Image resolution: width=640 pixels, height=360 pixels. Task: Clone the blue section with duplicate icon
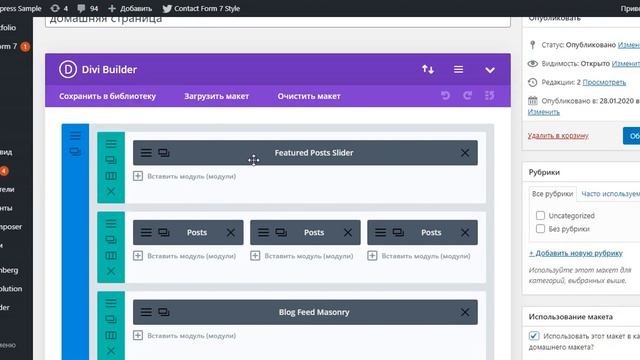tap(75, 152)
